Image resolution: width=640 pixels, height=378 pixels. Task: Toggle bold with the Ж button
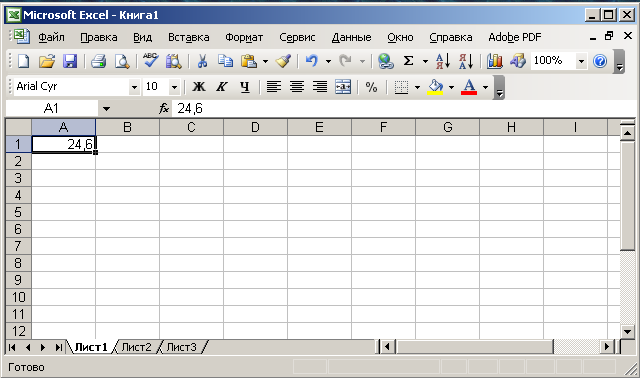tap(199, 87)
